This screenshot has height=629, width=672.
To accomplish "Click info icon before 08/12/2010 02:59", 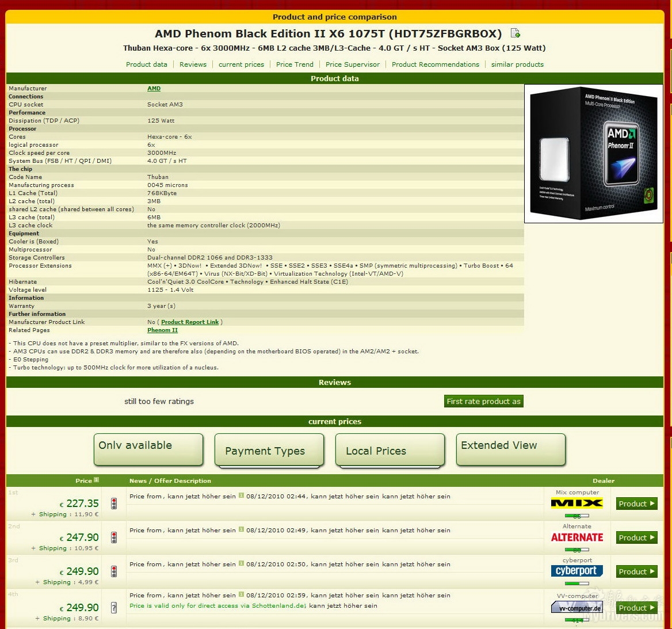I will [241, 594].
